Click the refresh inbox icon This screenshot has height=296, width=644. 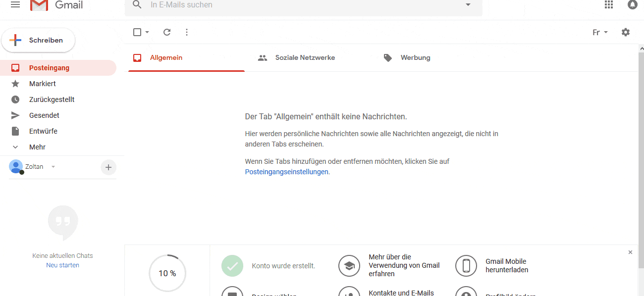click(x=167, y=32)
